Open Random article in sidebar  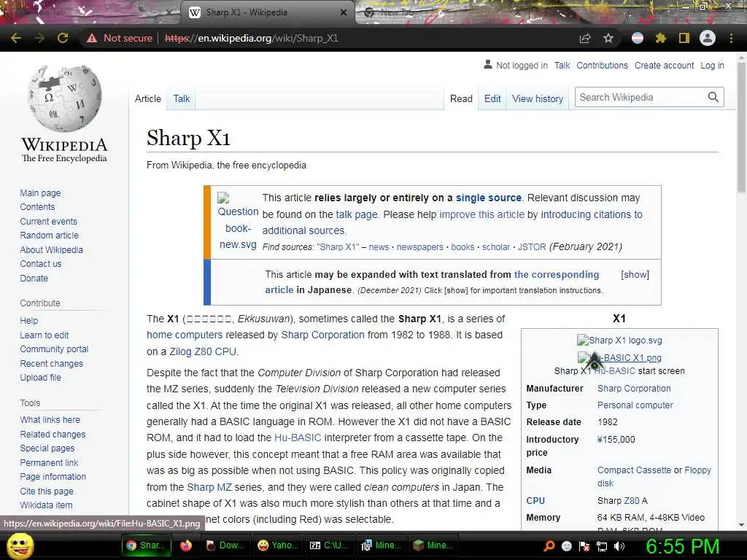[49, 236]
